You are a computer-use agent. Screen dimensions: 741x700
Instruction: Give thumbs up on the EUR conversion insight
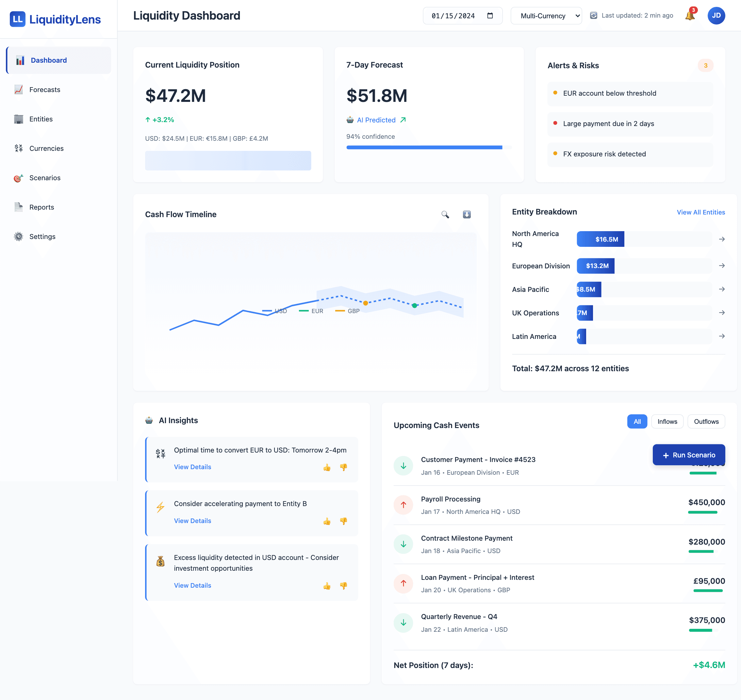[x=327, y=467]
